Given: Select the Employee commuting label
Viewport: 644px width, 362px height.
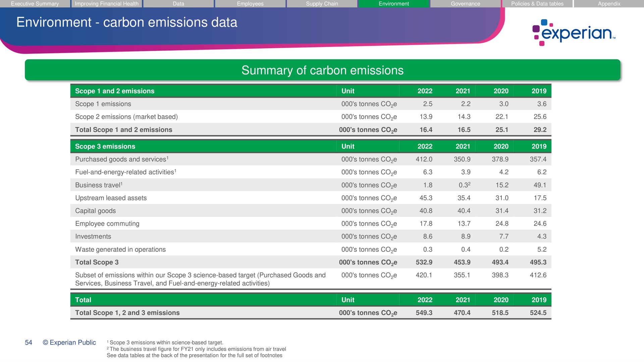Looking at the screenshot, I should [107, 224].
